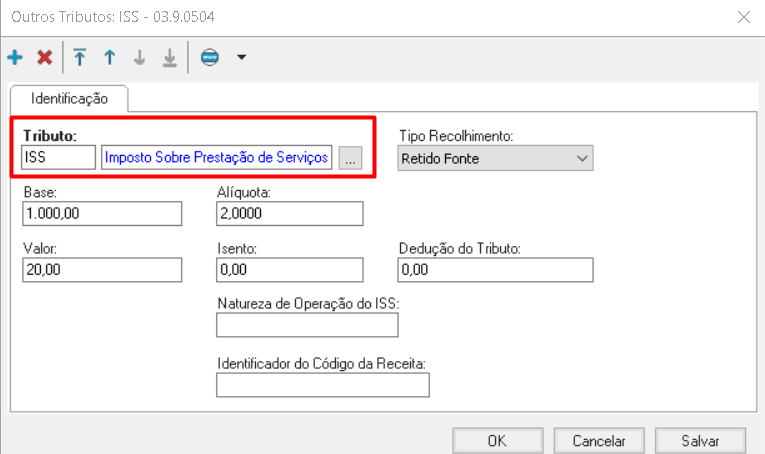Close the Outros Tributos dialog
Screen dimensions: 765x454
(x=744, y=18)
